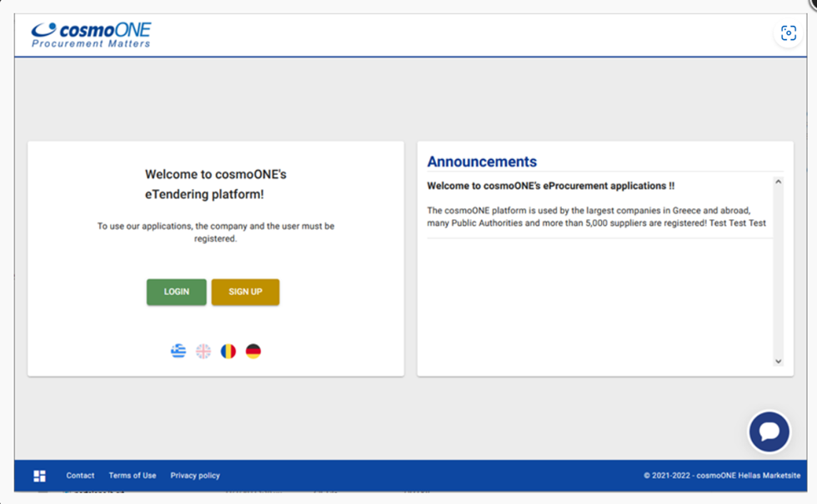The height and width of the screenshot is (504, 817).
Task: Click the cosmoONE logo
Action: click(x=91, y=35)
